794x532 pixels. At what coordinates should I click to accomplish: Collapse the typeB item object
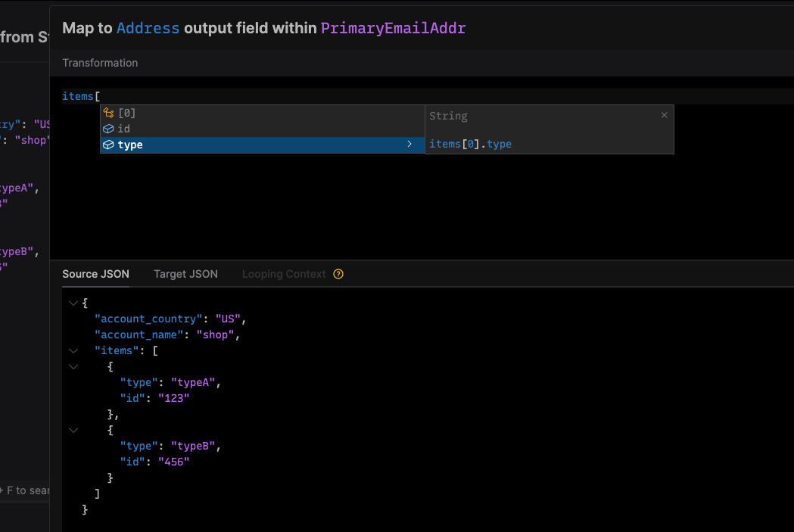click(73, 431)
